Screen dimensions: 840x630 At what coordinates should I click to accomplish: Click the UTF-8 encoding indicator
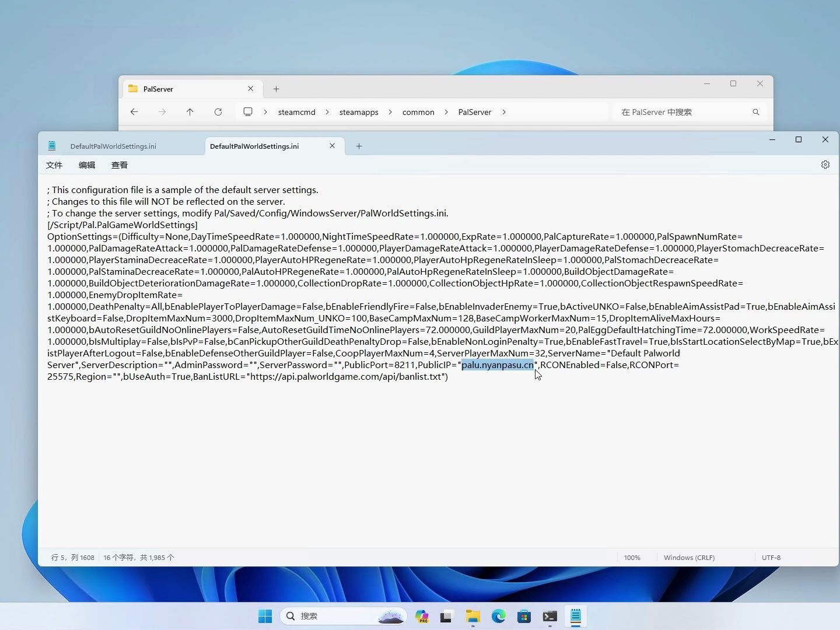point(771,558)
